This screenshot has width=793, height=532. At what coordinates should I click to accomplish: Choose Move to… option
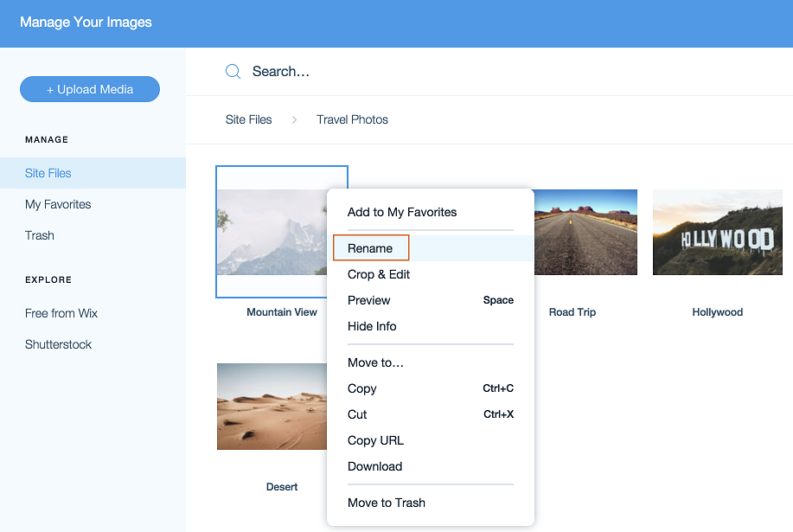coord(431,362)
